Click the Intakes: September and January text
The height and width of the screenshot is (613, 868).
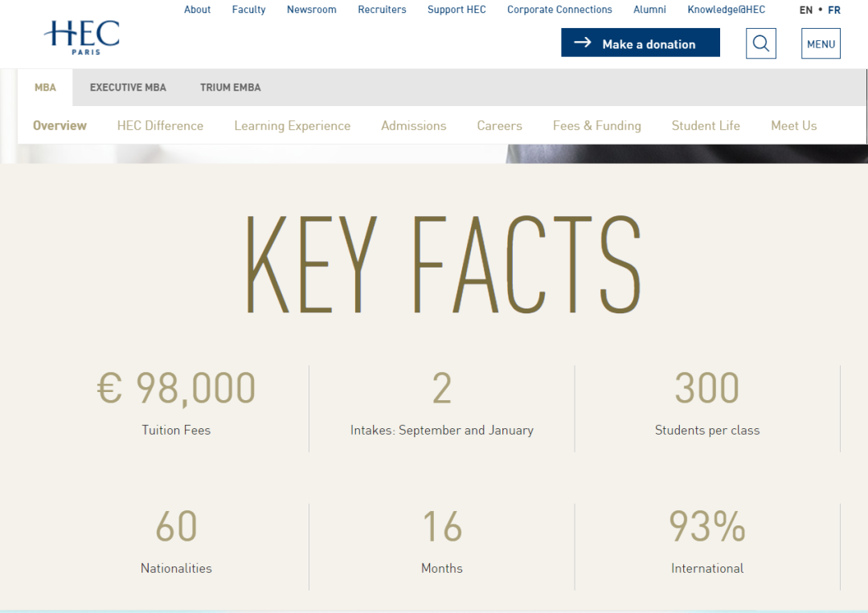coord(442,431)
